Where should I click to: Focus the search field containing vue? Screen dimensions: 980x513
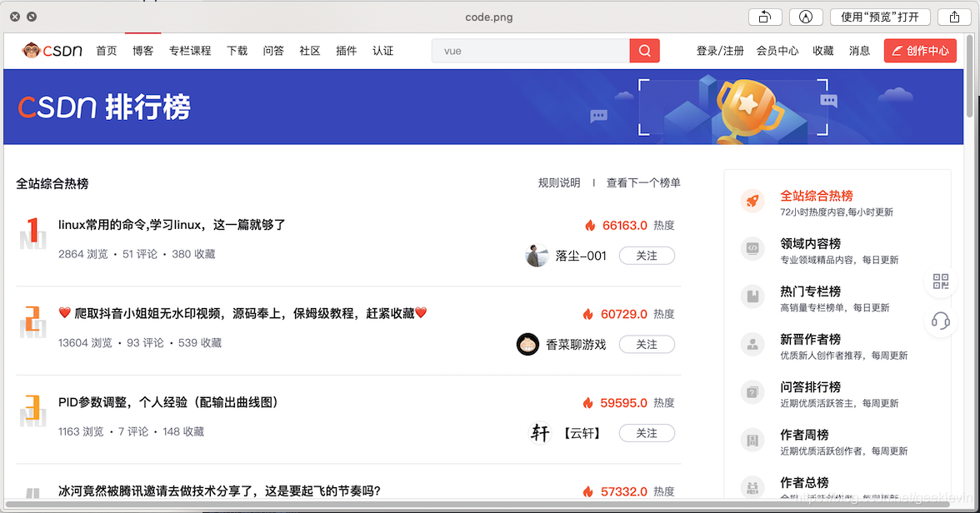[531, 51]
